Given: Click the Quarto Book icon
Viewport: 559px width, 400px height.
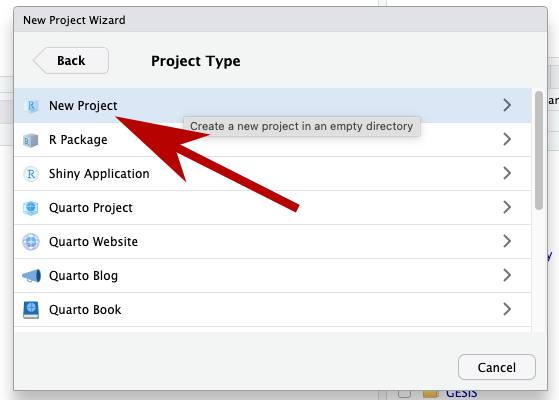Looking at the screenshot, I should click(x=31, y=309).
